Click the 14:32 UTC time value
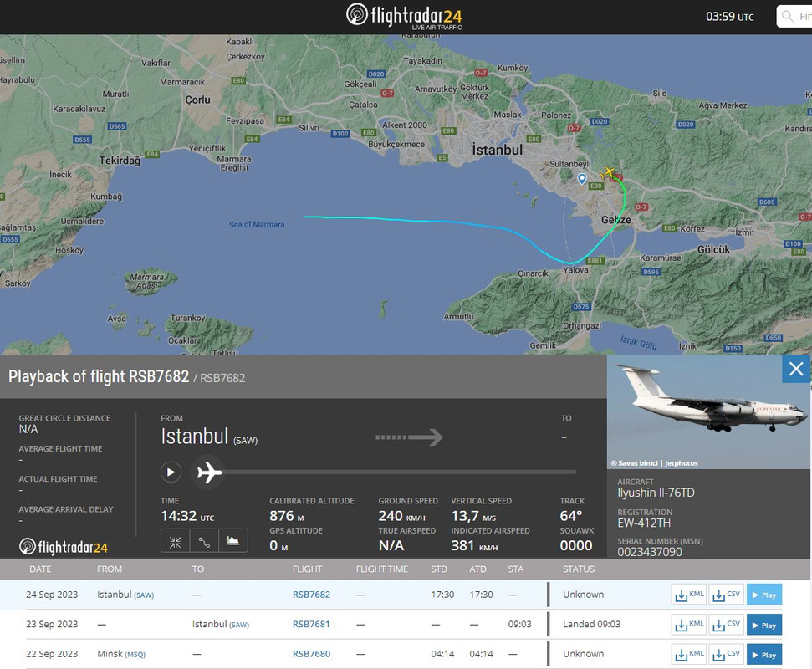Screen dimensions: 812x669 pyautogui.click(x=187, y=516)
